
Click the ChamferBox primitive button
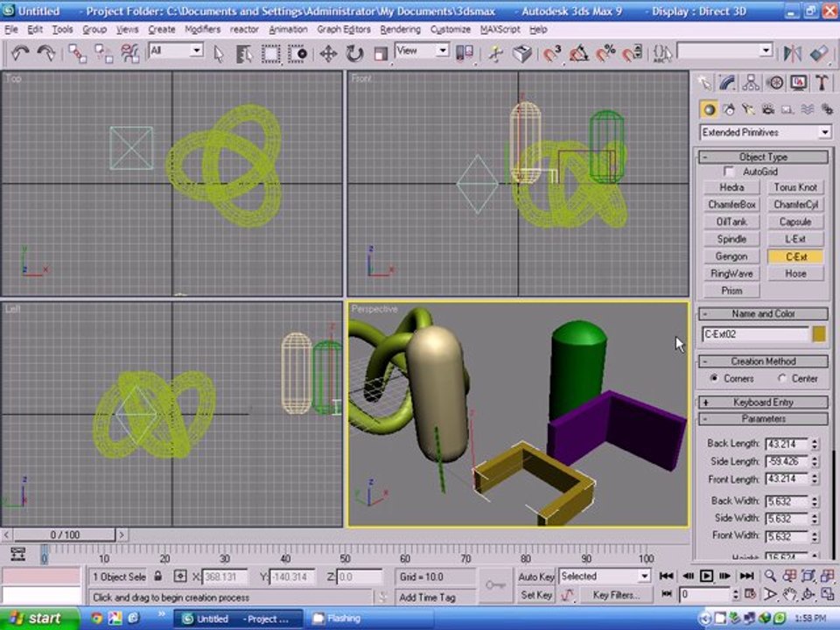(731, 205)
